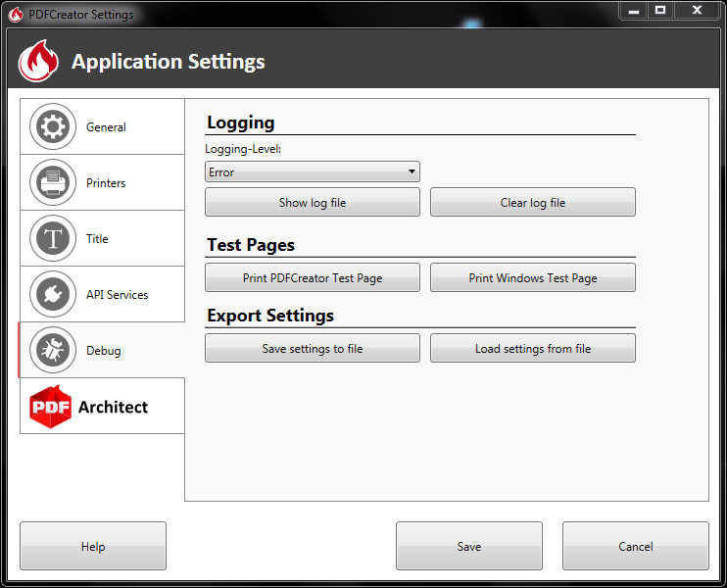Screen dimensions: 727x588
Task: Maximize the PDFCreator Settings window
Action: pos(660,10)
